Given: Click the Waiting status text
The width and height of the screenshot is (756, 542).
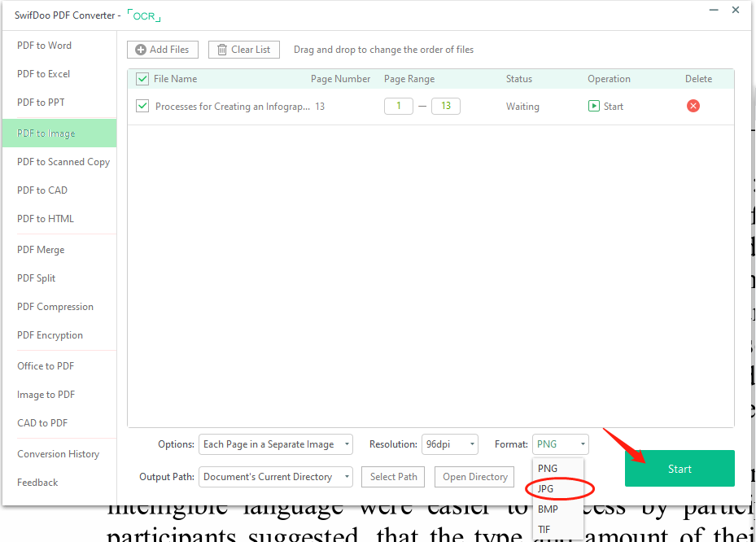Looking at the screenshot, I should pyautogui.click(x=522, y=107).
